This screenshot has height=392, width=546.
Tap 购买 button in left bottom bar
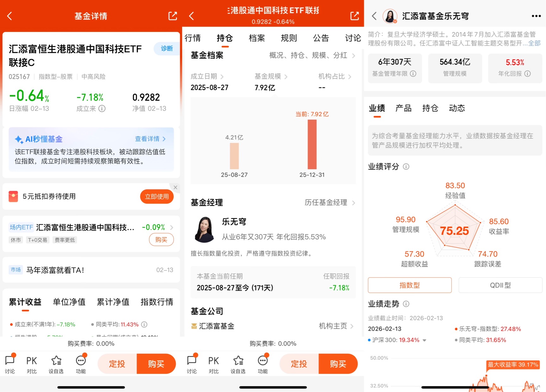click(156, 364)
